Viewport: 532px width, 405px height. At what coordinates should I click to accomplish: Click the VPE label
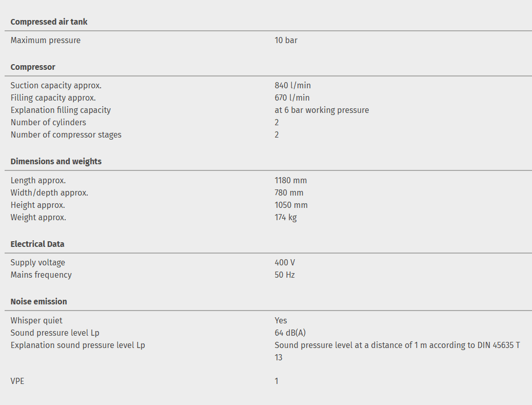pos(17,381)
